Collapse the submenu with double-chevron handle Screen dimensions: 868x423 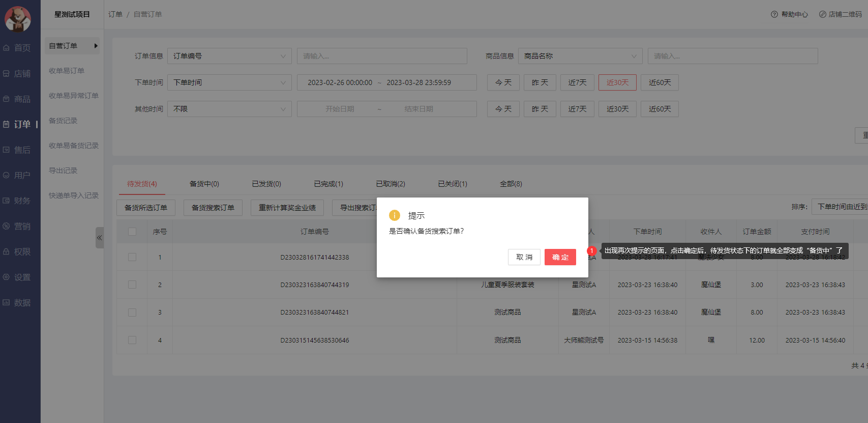coord(99,238)
